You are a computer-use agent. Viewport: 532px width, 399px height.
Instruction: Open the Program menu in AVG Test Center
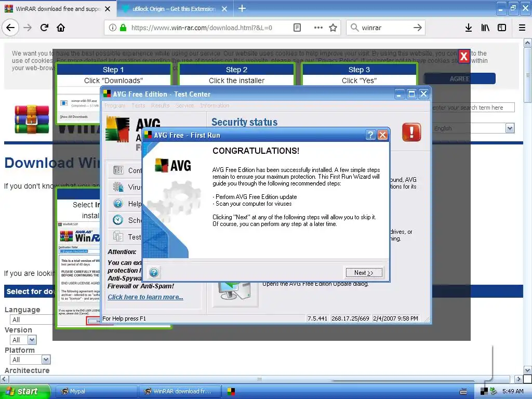click(x=115, y=105)
